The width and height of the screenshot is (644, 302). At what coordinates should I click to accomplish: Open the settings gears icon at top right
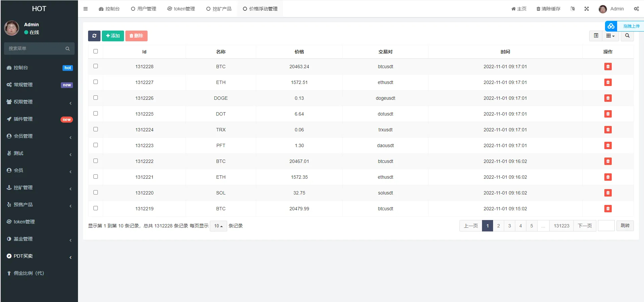tap(636, 9)
